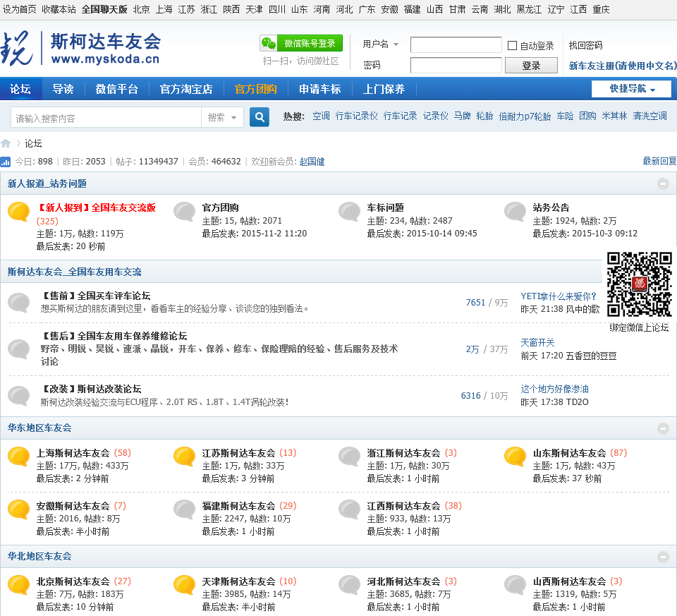Click the 江西斯柯达车友会 bubble icon
677x616 pixels.
[349, 509]
